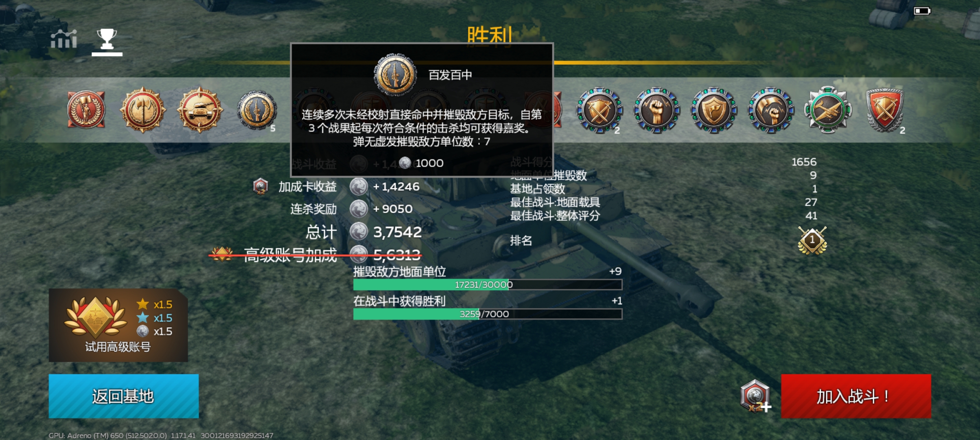Tap the first blue raised-fist medal
This screenshot has height=440, width=980.
click(x=656, y=110)
